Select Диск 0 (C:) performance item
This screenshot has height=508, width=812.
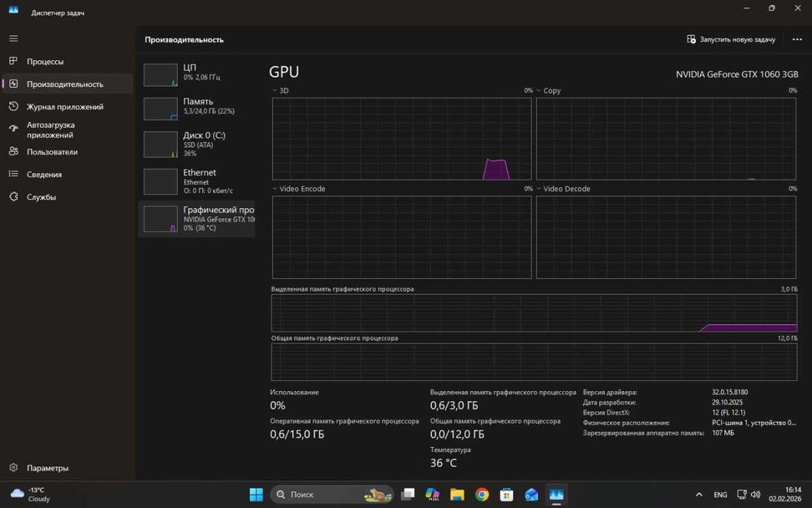(197, 144)
